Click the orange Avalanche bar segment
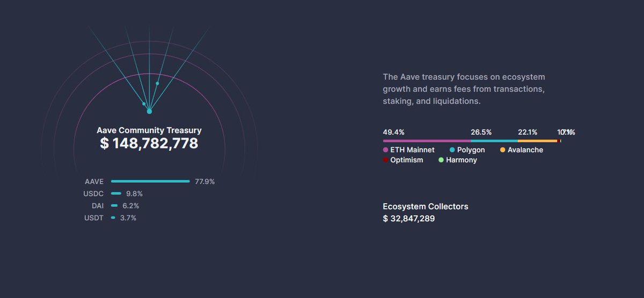This screenshot has height=298, width=644. (537, 141)
